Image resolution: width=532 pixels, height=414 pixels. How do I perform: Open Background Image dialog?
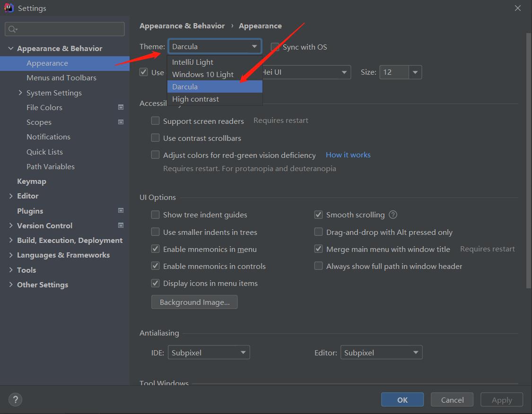(x=194, y=302)
